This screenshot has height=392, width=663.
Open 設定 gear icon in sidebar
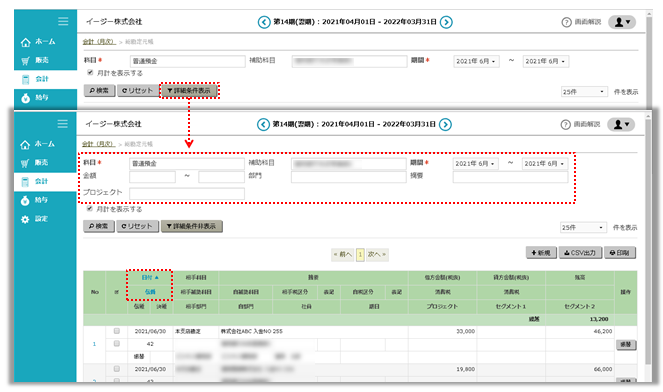pyautogui.click(x=25, y=219)
